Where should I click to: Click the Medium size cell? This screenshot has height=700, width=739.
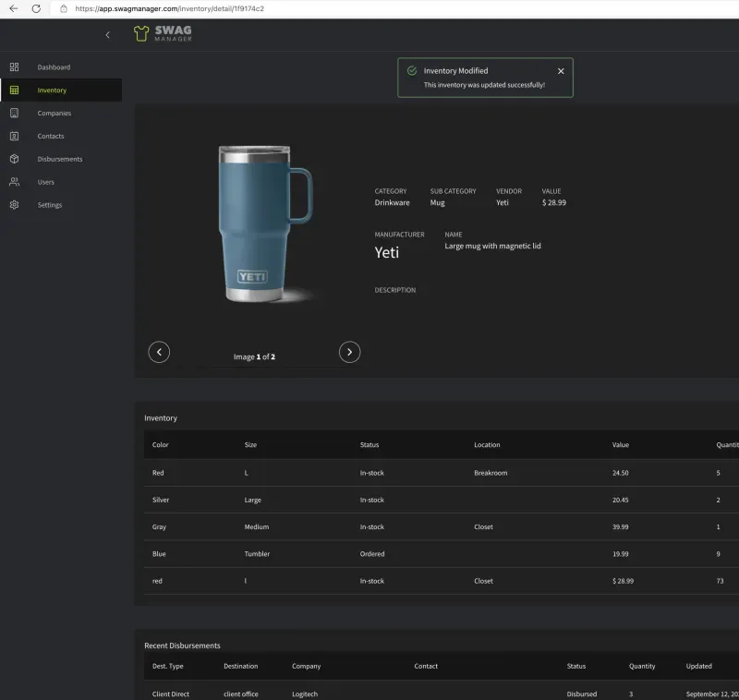tap(257, 526)
